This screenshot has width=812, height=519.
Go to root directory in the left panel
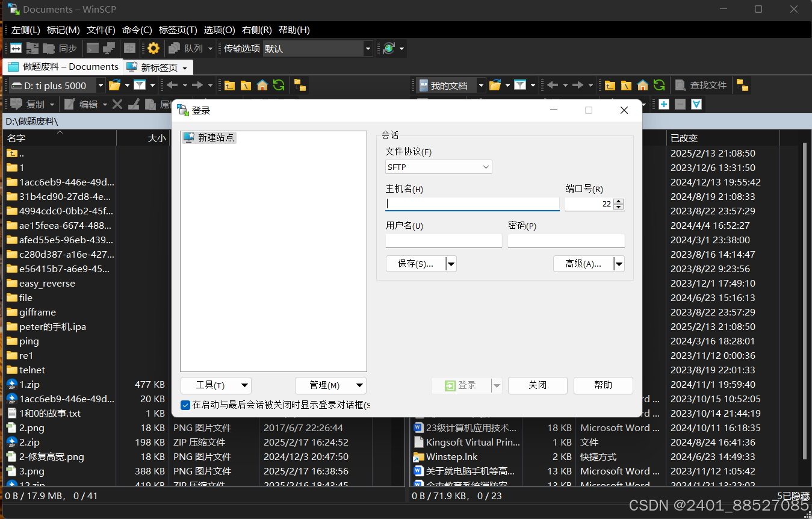(x=246, y=85)
